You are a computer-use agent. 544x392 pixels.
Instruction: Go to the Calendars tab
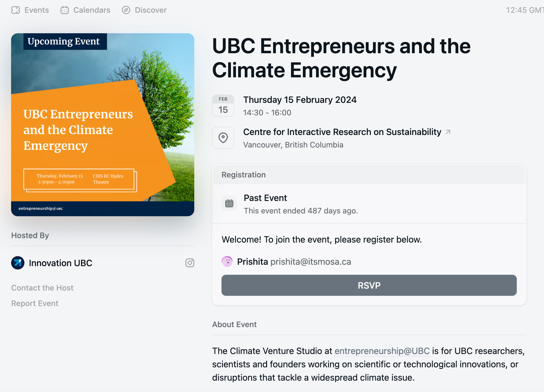[85, 10]
